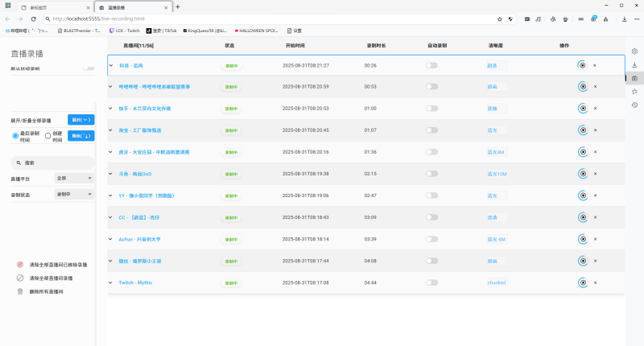Open the LCK - Twitch bookmark
This screenshot has height=346, width=644.
click(x=124, y=31)
